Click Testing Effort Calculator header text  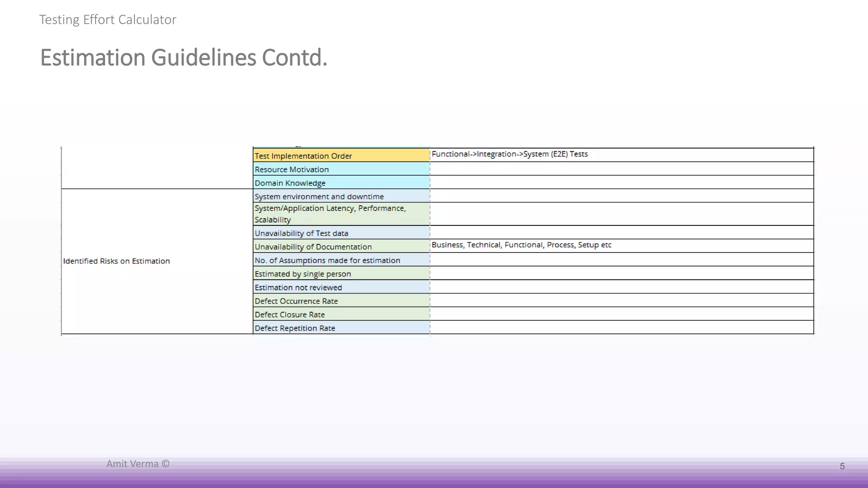pyautogui.click(x=108, y=19)
